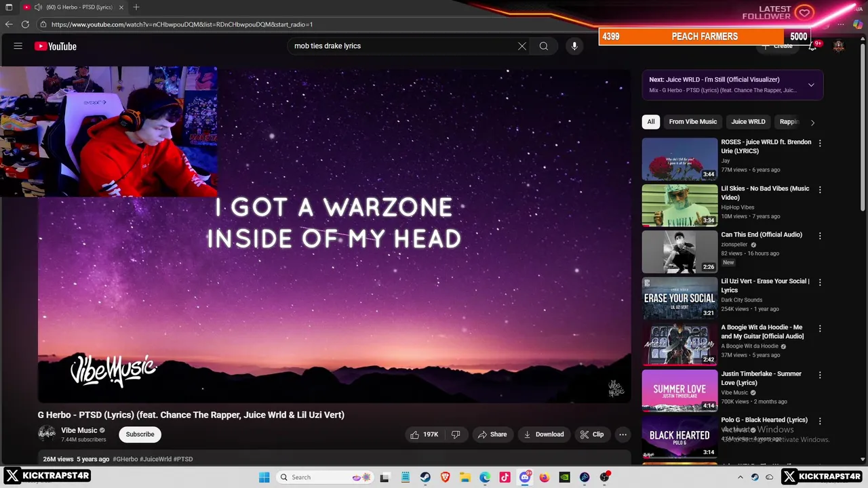Share the G Herbo PTSD video
Image resolution: width=868 pixels, height=488 pixels.
492,434
